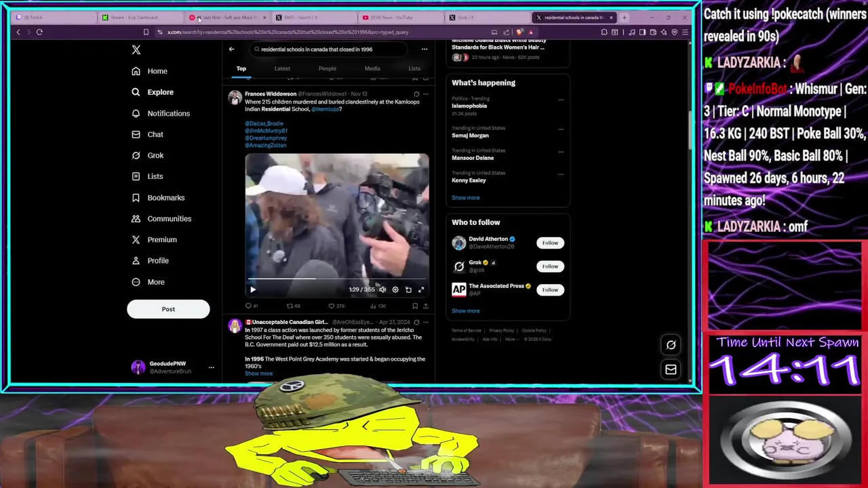Click the X logo in sidebar
Image resolution: width=868 pixels, height=488 pixels.
(x=136, y=49)
